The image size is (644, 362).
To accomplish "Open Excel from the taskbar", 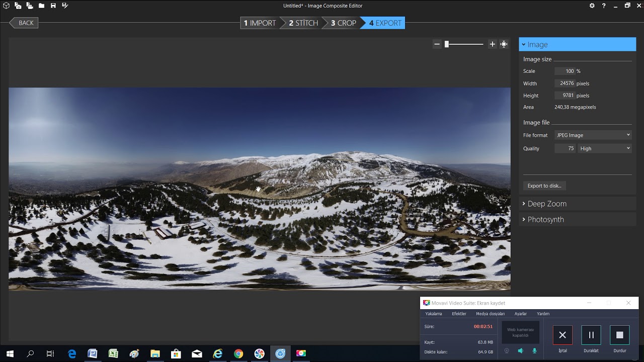I will (114, 353).
